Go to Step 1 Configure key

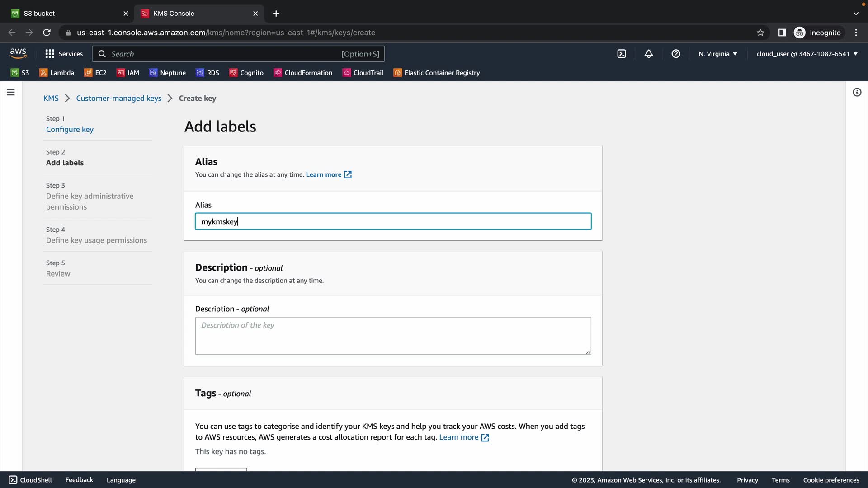tap(70, 129)
